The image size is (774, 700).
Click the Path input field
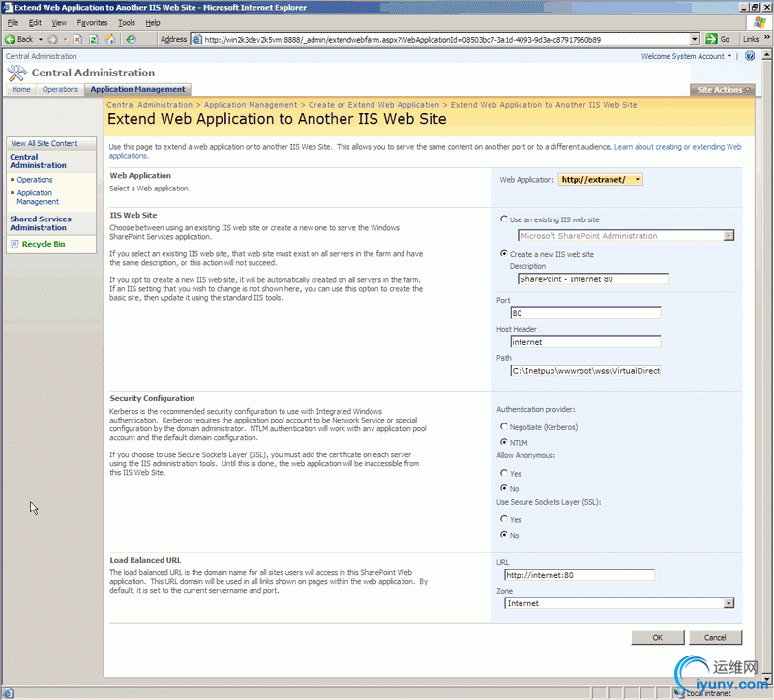pyautogui.click(x=585, y=371)
